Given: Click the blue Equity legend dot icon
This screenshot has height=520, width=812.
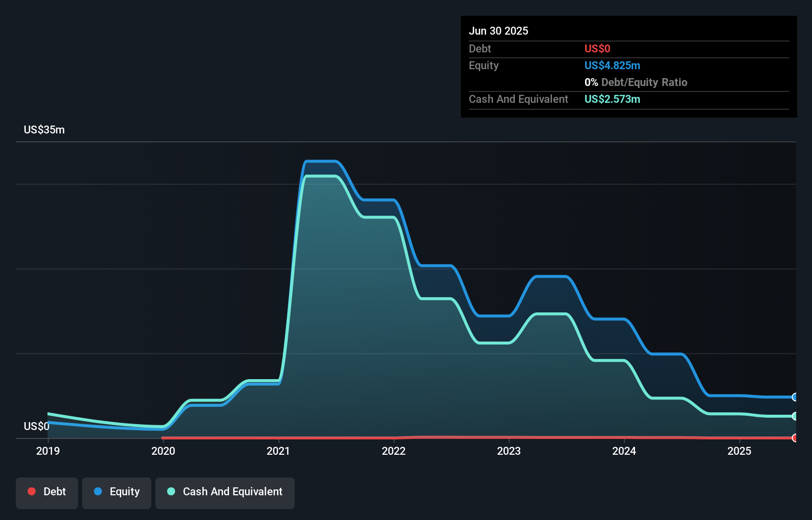Looking at the screenshot, I should point(99,492).
